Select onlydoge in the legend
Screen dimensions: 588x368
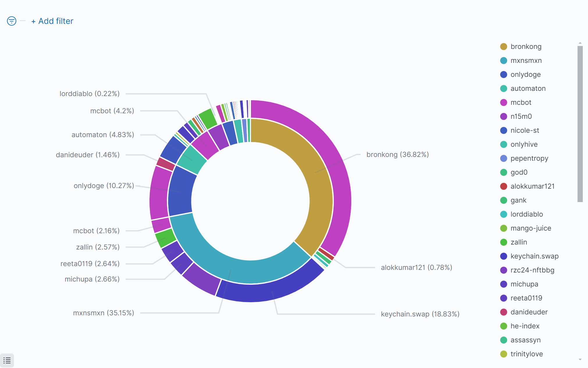coord(525,75)
